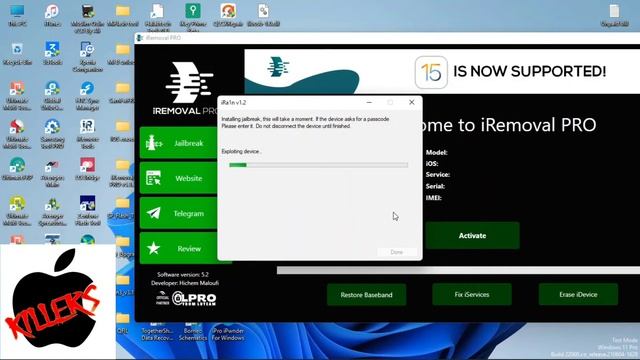The width and height of the screenshot is (640, 360).
Task: Minimize the iRa1n v1.2 dialog
Action: point(369,102)
